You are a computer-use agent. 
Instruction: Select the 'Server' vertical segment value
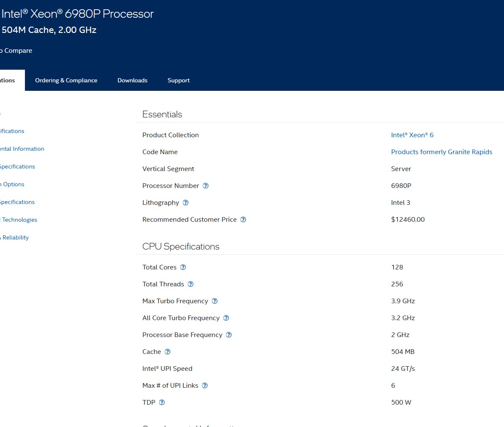coord(401,169)
